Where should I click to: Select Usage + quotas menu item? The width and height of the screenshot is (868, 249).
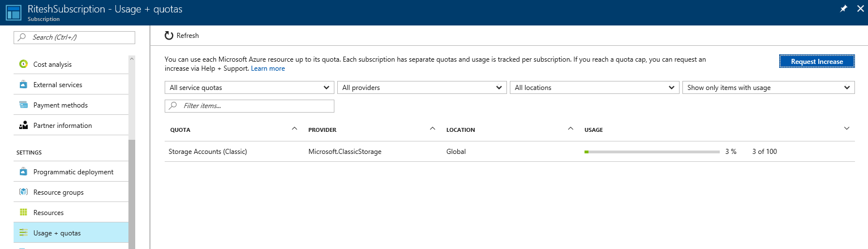(71, 233)
